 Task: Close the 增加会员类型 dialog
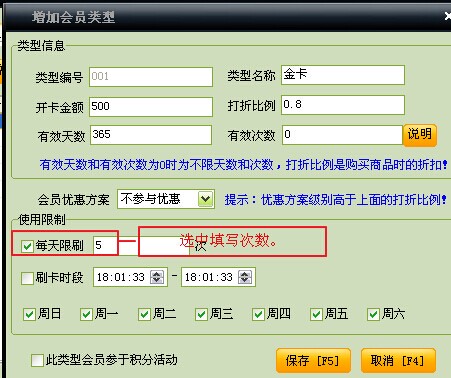[x=448, y=16]
